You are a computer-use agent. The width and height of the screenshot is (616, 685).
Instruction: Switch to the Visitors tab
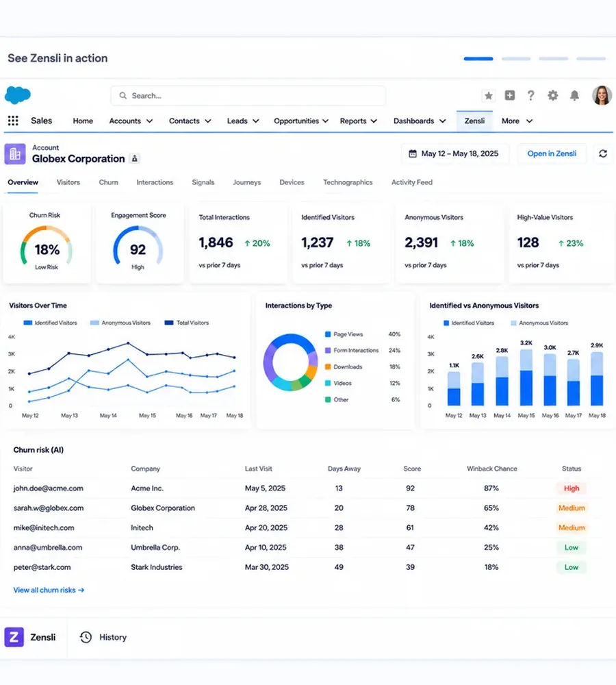coord(68,182)
